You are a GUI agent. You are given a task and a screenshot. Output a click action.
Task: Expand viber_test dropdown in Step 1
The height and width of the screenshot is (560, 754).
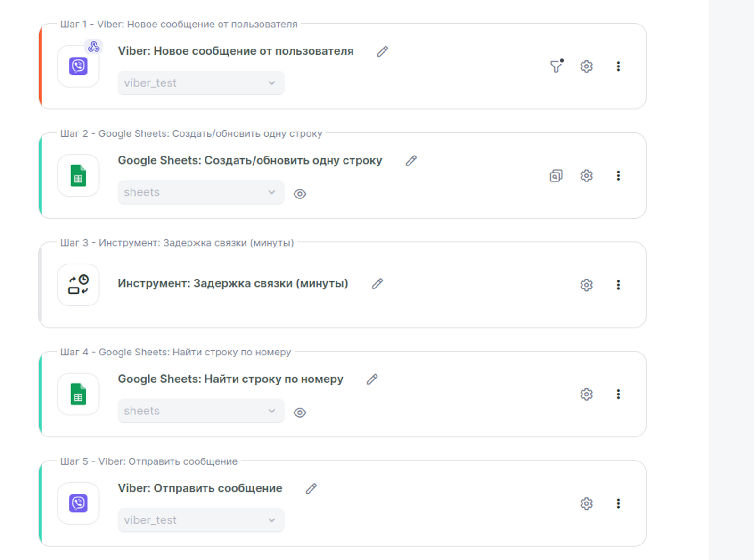[201, 83]
